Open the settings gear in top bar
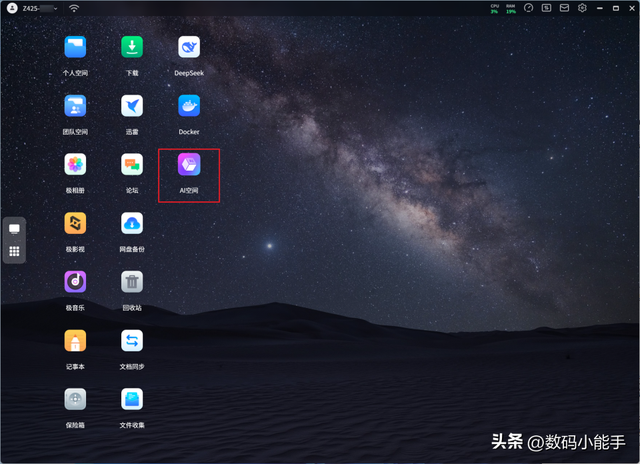This screenshot has width=640, height=464. click(x=583, y=8)
